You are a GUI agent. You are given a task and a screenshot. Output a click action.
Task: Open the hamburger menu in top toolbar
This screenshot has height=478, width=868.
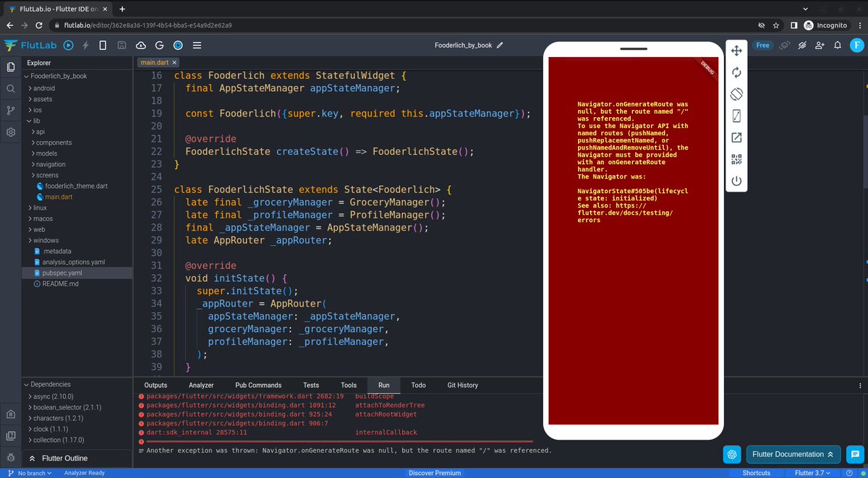click(197, 45)
